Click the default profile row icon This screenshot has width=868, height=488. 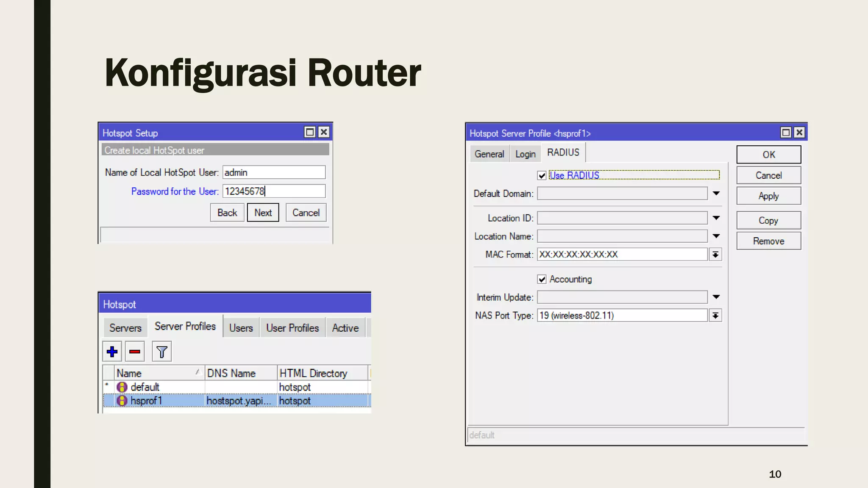(x=122, y=387)
